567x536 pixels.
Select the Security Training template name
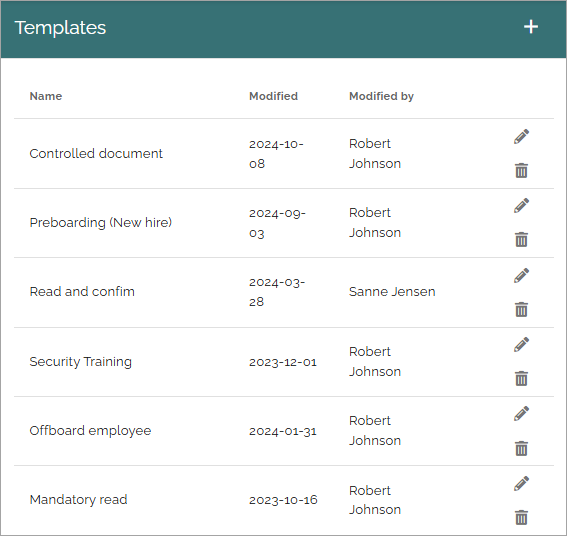pyautogui.click(x=81, y=362)
